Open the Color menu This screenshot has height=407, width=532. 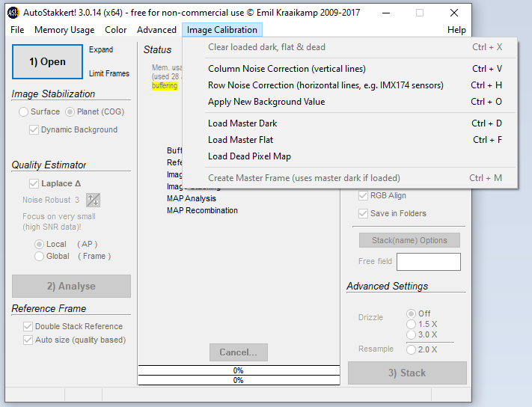116,30
